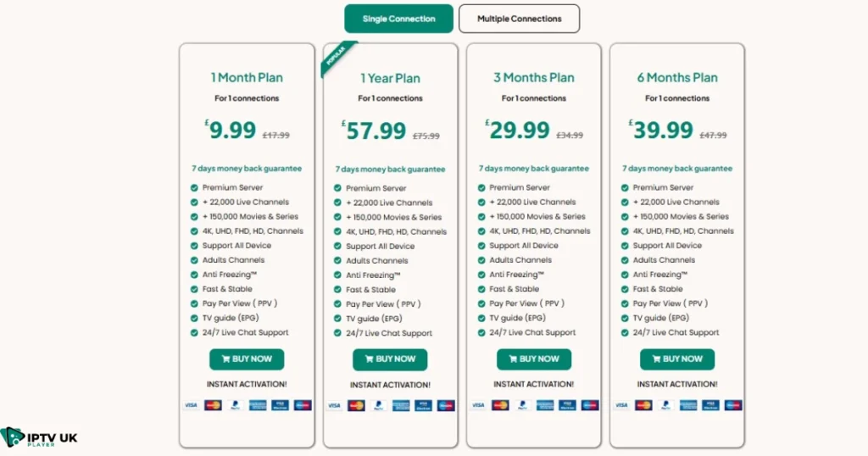Click the TV guide (EPG) checkmark in 6 Months Plan
Screen dimensions: 868x456
click(x=625, y=318)
